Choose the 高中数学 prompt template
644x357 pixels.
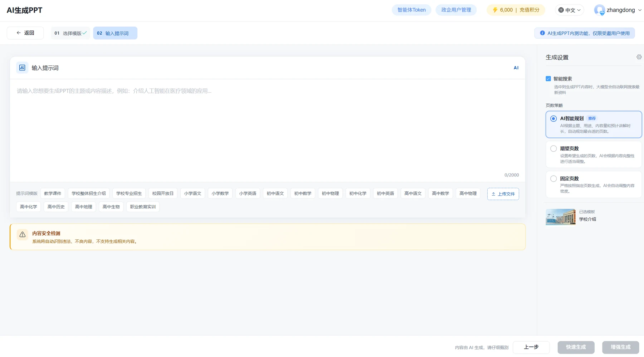(440, 194)
